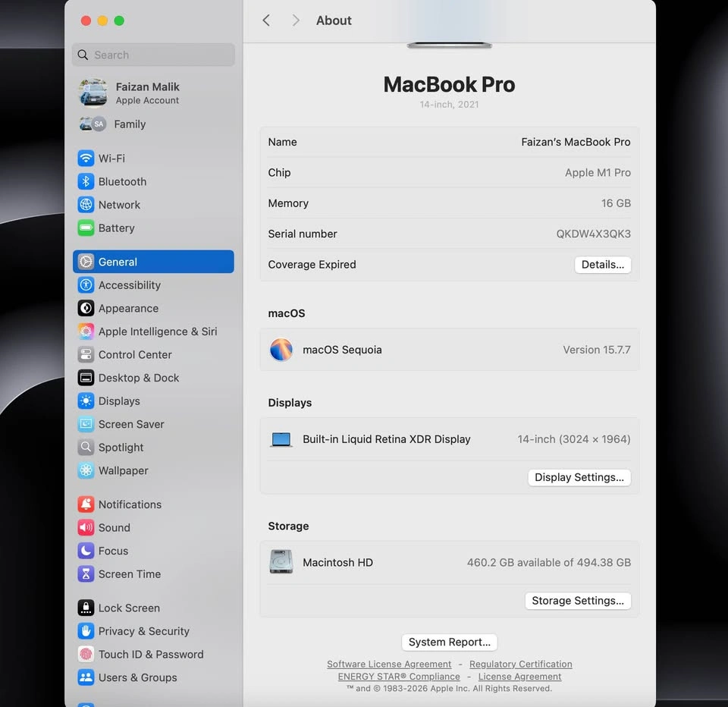The image size is (728, 707).
Task: Open Lock Screen icon
Action: (86, 608)
